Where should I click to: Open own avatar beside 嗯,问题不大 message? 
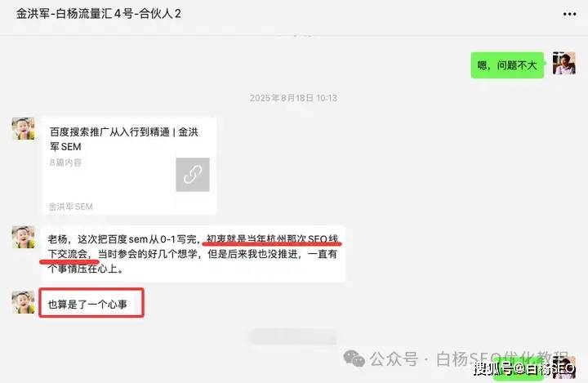click(x=564, y=63)
